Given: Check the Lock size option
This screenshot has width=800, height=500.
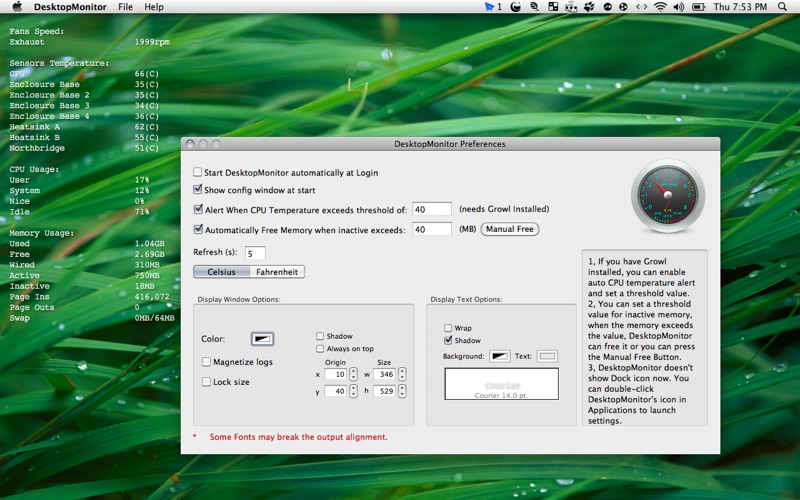Looking at the screenshot, I should (x=206, y=382).
